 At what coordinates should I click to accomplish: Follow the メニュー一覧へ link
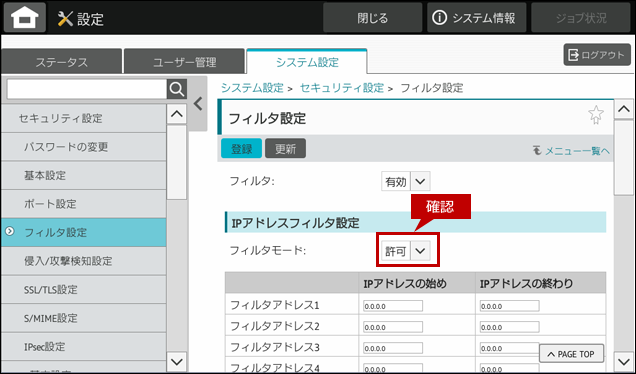[x=577, y=151]
